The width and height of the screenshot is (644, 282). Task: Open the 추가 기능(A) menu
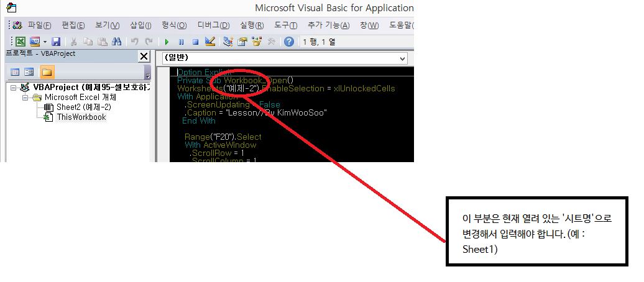click(x=329, y=25)
